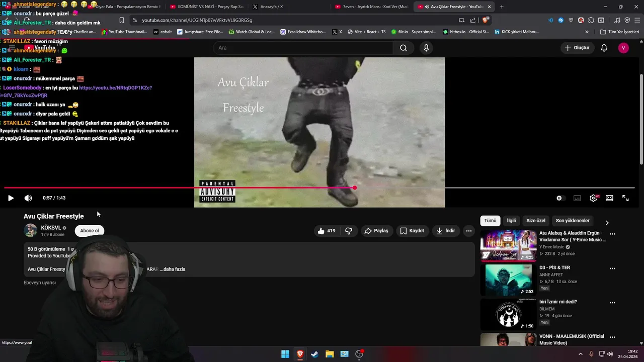Seek using the red progress bar handle
The height and width of the screenshot is (362, 644).
click(355, 188)
